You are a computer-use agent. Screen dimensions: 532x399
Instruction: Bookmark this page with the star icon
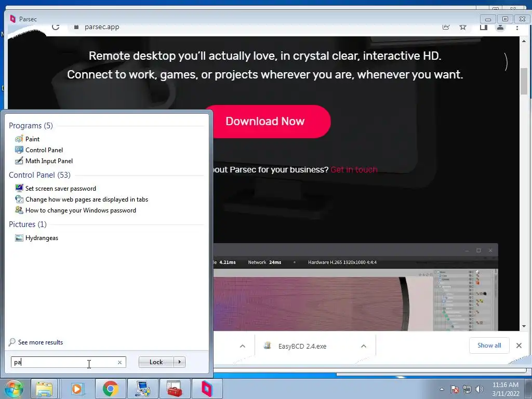463,27
